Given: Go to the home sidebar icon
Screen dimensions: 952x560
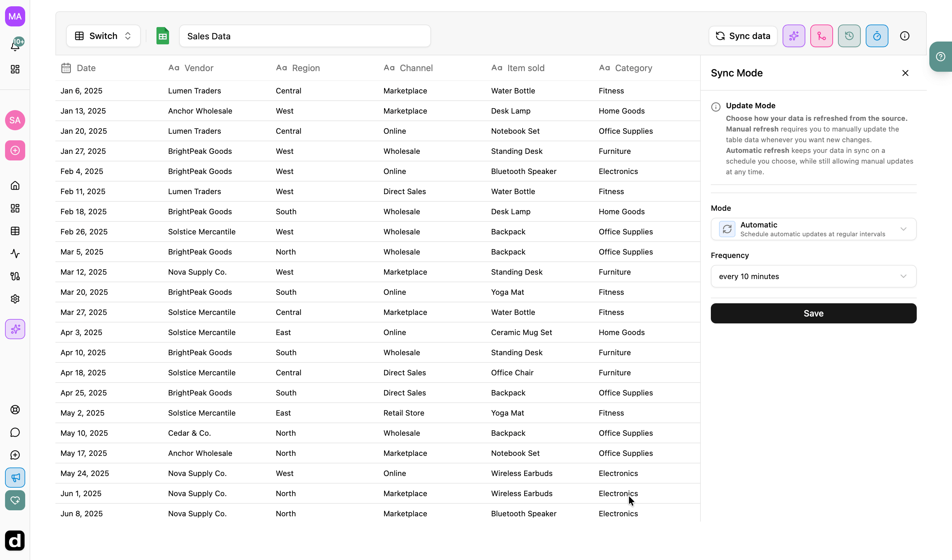Looking at the screenshot, I should pyautogui.click(x=15, y=185).
